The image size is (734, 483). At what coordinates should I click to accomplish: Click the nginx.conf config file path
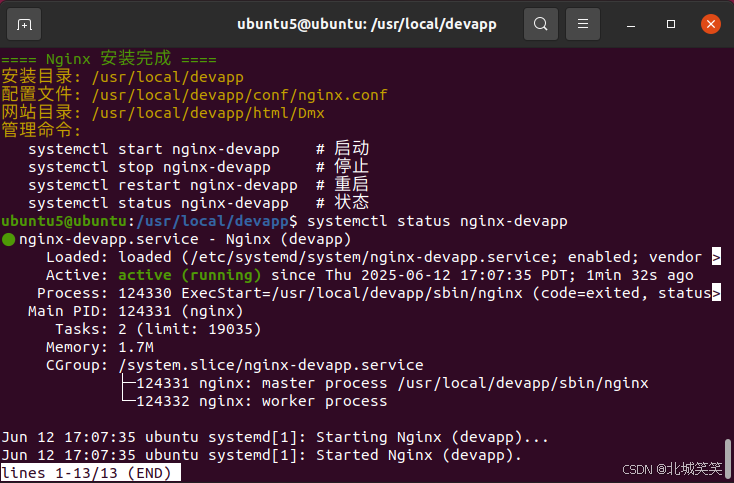[x=240, y=95]
